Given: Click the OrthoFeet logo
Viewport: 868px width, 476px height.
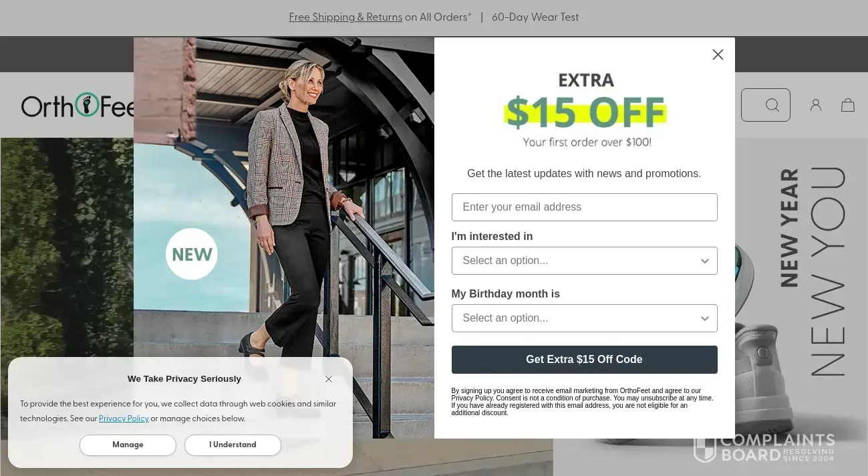Looking at the screenshot, I should [78, 105].
